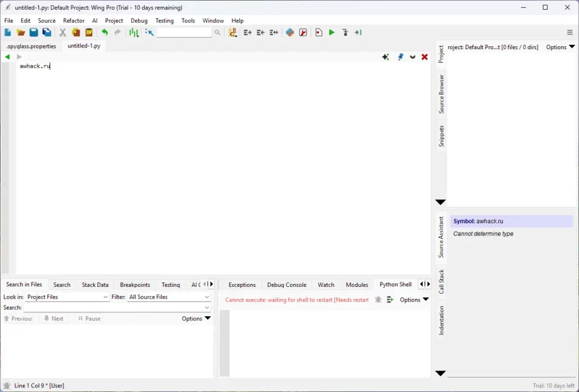Image resolution: width=579 pixels, height=392 pixels.
Task: Create a new file with toolbar icon
Action: 7,32
